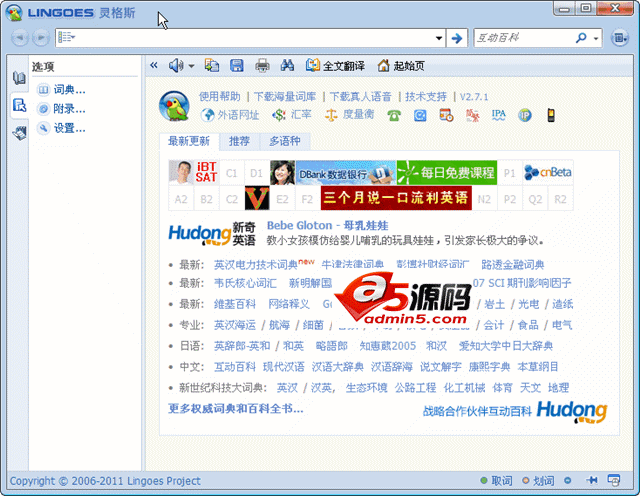Click the print icon
This screenshot has width=640, height=496.
point(262,65)
